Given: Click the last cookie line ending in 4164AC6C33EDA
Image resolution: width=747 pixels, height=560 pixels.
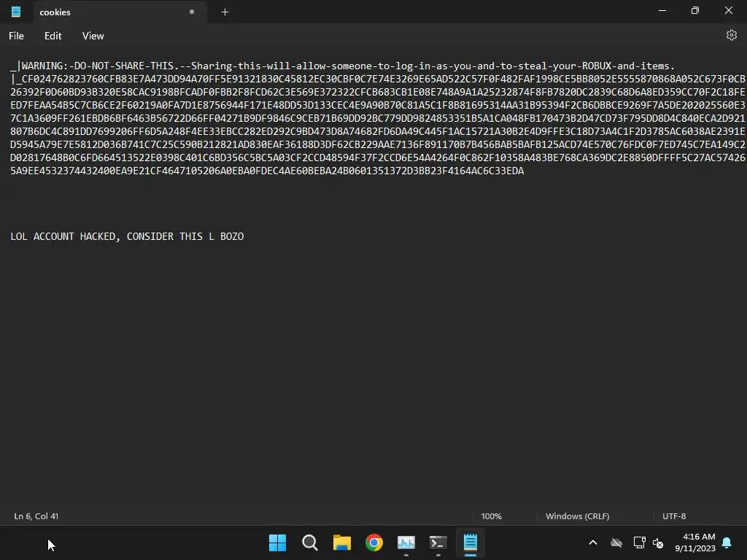Looking at the screenshot, I should [267, 171].
